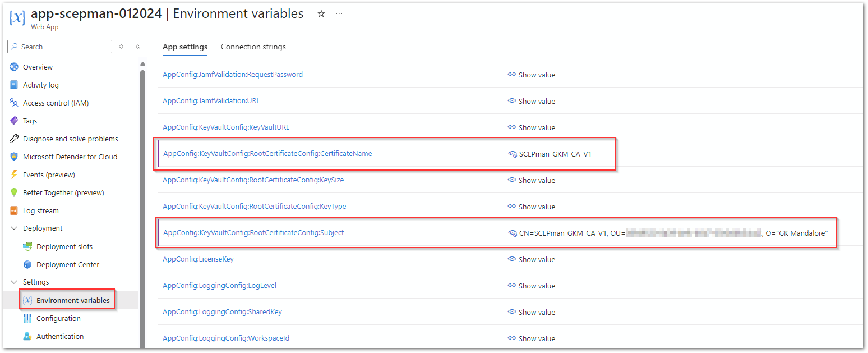Click the Microsoft Defender for Cloud shield icon
The height and width of the screenshot is (353, 868).
pyautogui.click(x=14, y=157)
